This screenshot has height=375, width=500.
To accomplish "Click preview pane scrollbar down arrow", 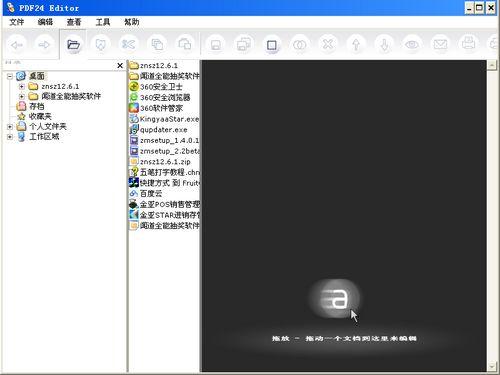I will click(x=492, y=366).
